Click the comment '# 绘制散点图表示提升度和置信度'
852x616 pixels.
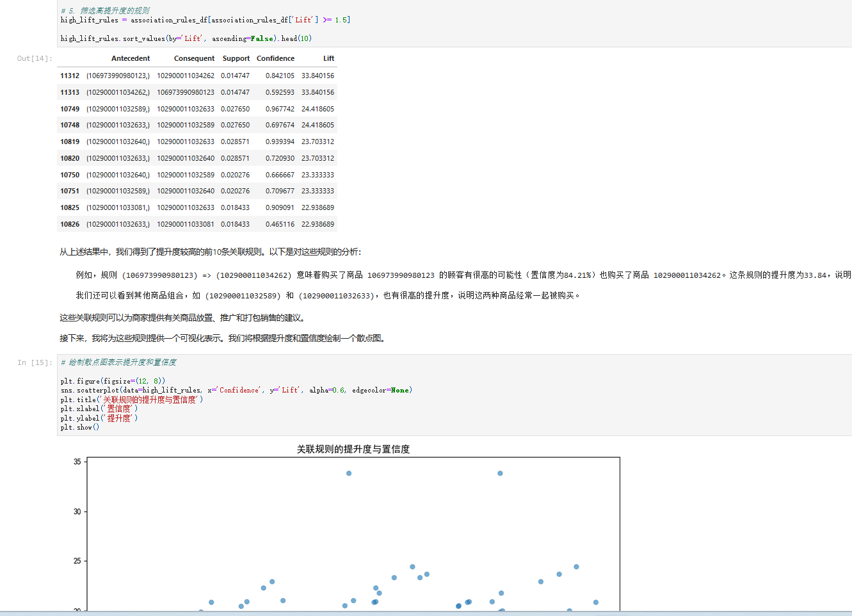[x=118, y=362]
